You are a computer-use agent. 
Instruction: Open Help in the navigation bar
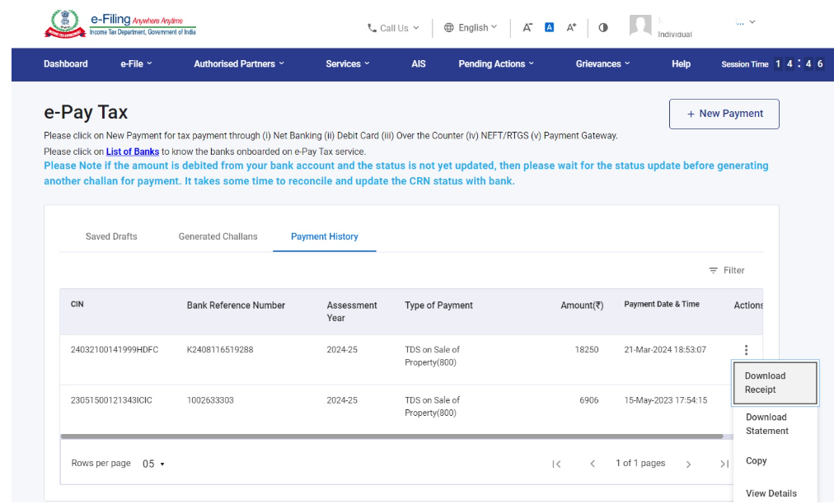(681, 63)
